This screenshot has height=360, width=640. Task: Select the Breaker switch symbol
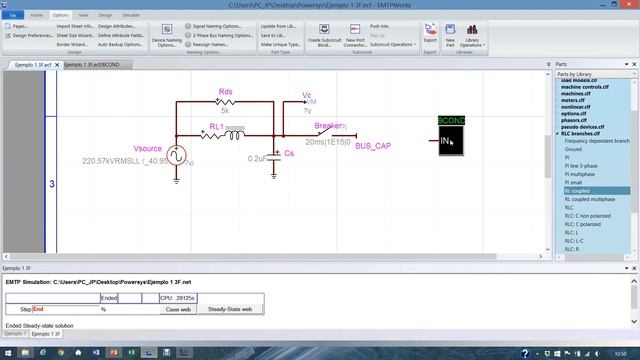click(326, 133)
